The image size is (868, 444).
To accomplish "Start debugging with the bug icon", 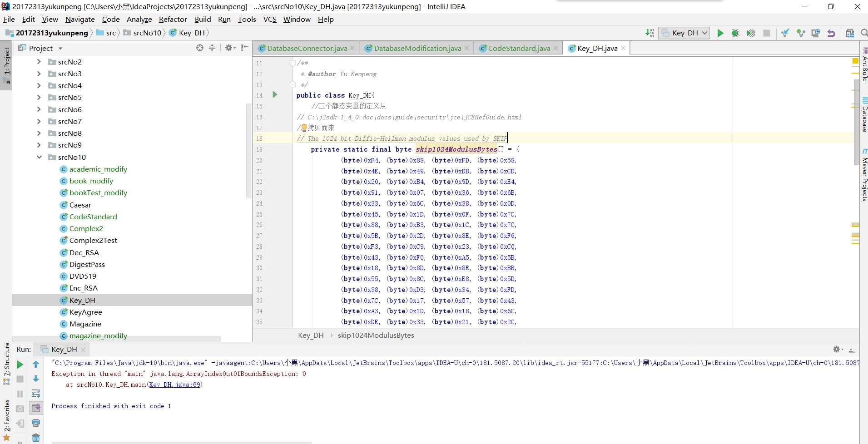I will (x=735, y=33).
